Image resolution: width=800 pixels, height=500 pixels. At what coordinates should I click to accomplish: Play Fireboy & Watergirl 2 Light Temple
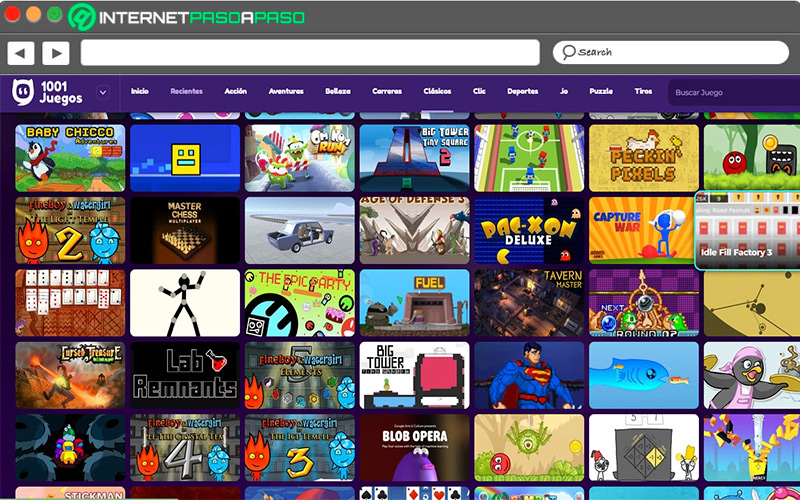(70, 231)
